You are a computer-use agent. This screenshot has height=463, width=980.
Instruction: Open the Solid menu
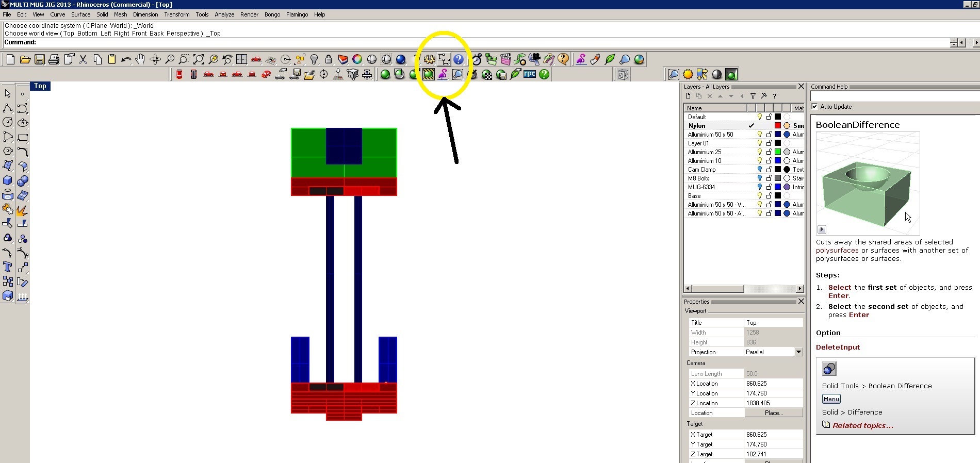click(102, 14)
